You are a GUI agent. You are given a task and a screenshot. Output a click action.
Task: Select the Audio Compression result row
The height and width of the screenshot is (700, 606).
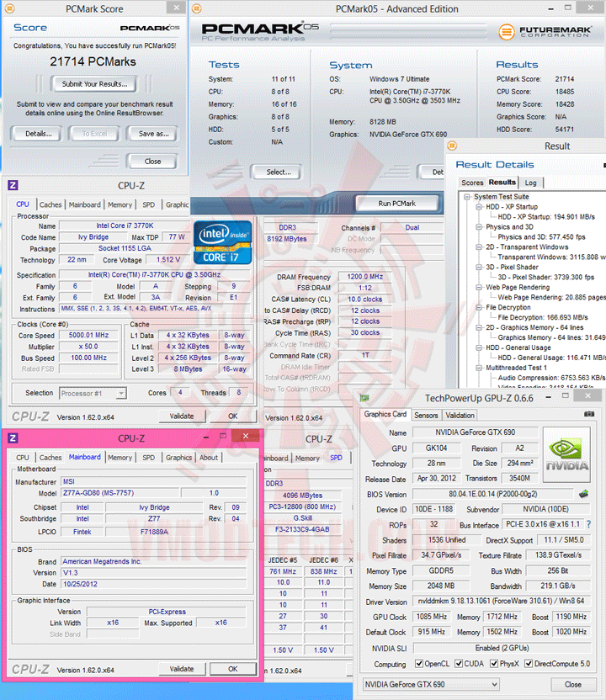pos(551,378)
